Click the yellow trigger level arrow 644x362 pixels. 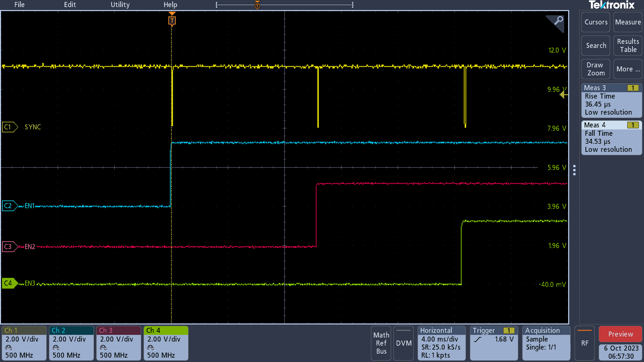(x=563, y=95)
